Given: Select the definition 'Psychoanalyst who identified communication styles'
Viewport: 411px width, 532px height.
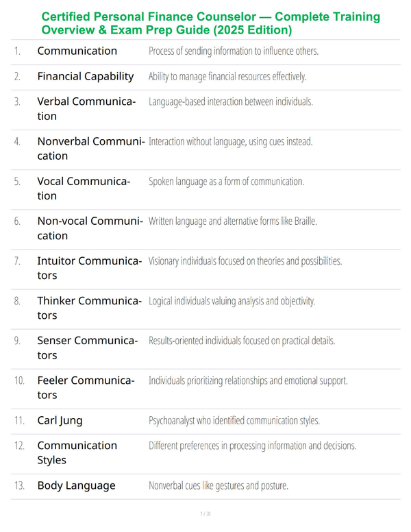Looking at the screenshot, I should (x=234, y=421).
